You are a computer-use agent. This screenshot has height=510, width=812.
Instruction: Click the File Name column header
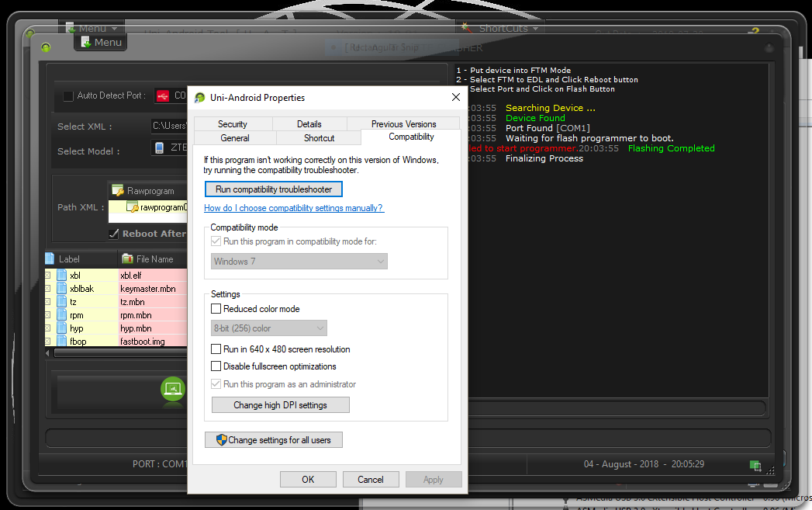(x=154, y=259)
